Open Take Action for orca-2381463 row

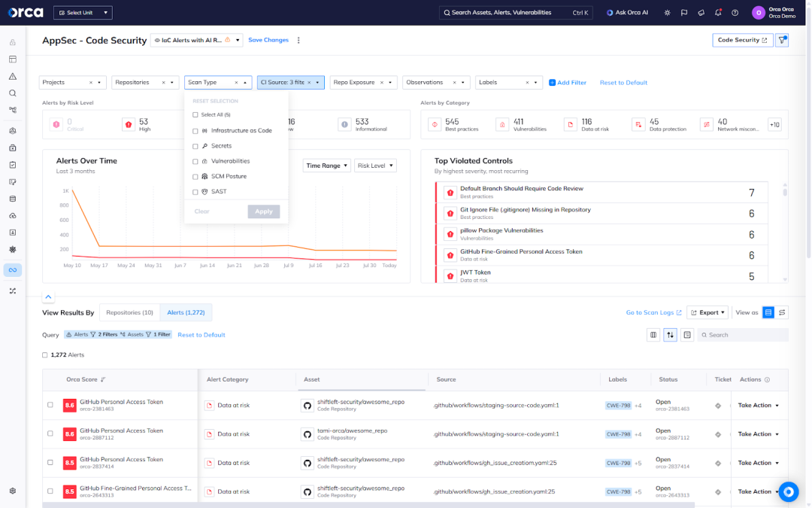(x=758, y=406)
